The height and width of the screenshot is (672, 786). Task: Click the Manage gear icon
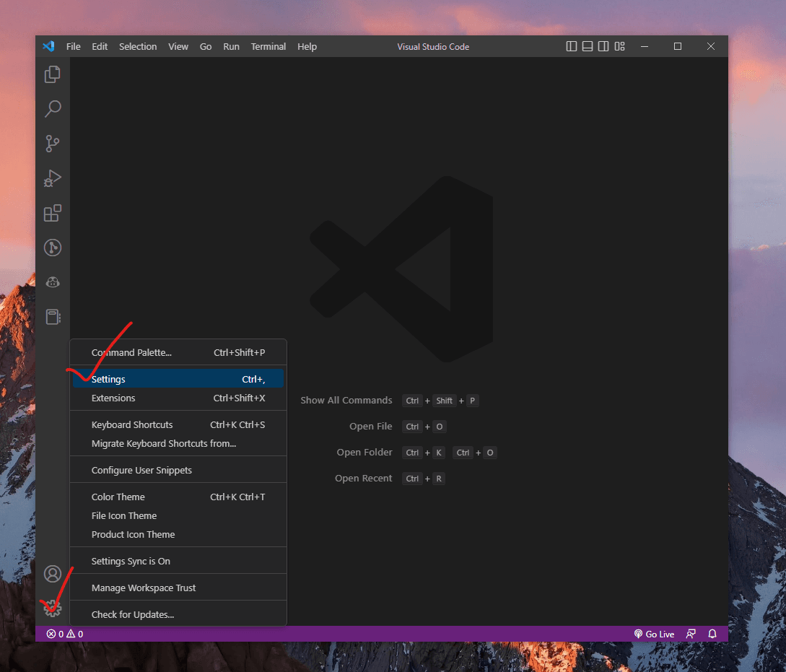point(53,608)
